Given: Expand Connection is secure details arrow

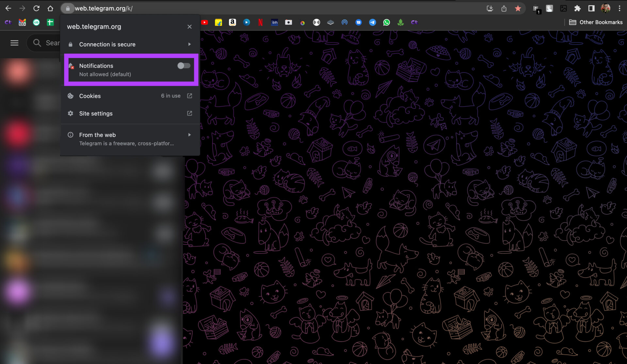Looking at the screenshot, I should point(189,44).
